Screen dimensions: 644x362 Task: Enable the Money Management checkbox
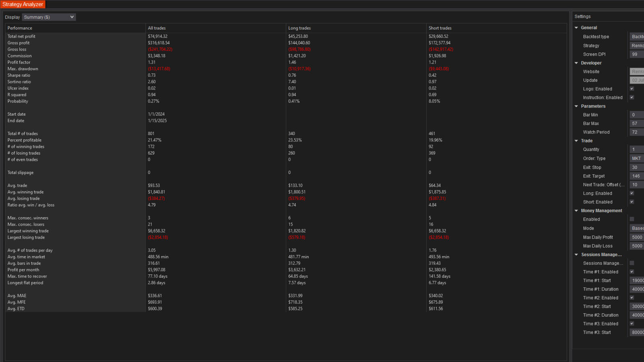tap(632, 219)
